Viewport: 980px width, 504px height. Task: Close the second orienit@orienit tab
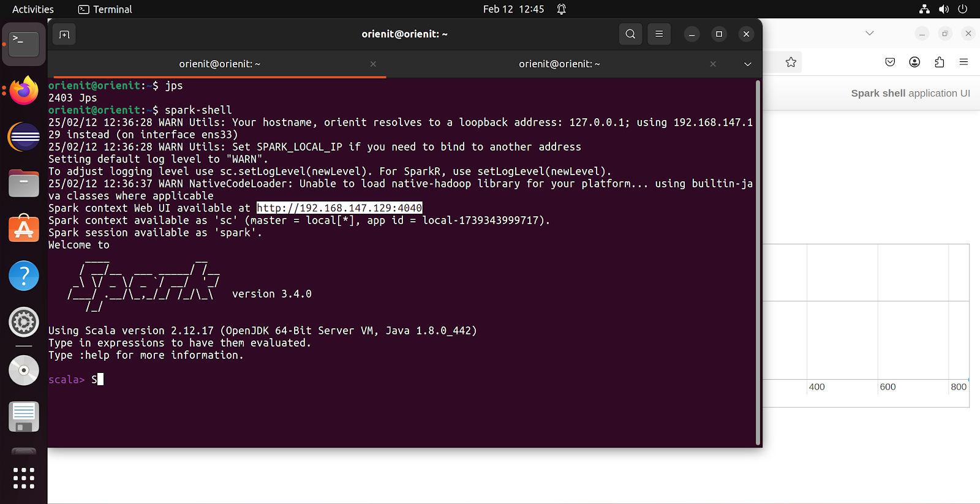click(713, 64)
